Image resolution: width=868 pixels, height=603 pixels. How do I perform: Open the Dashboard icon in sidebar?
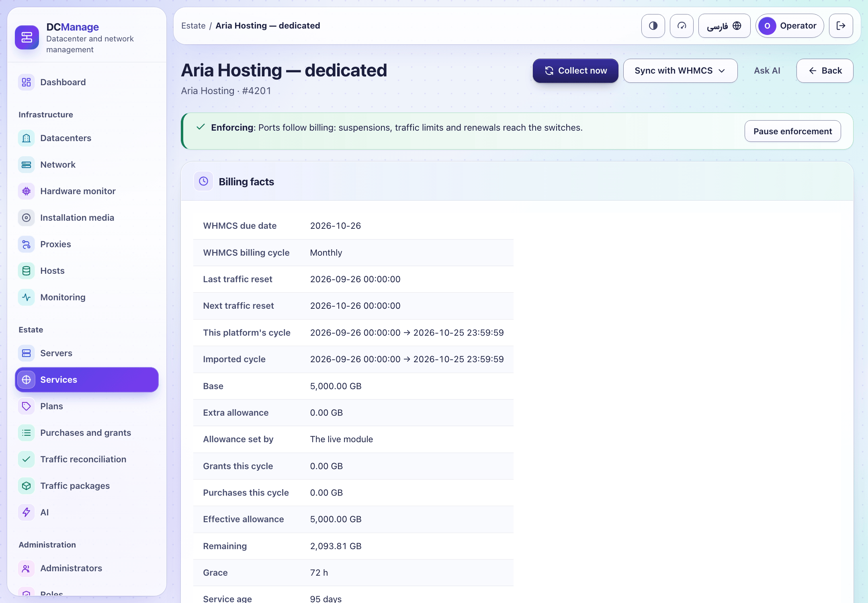(26, 82)
